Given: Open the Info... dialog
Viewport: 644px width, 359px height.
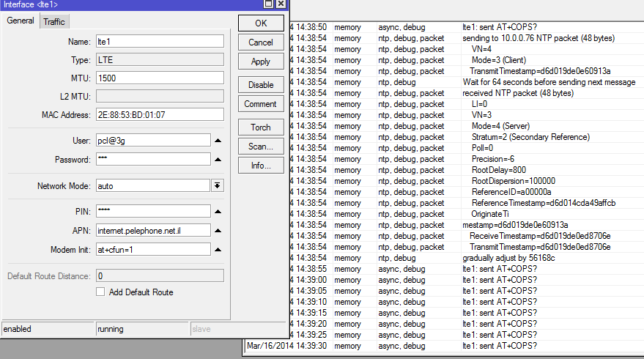Looking at the screenshot, I should click(x=261, y=166).
